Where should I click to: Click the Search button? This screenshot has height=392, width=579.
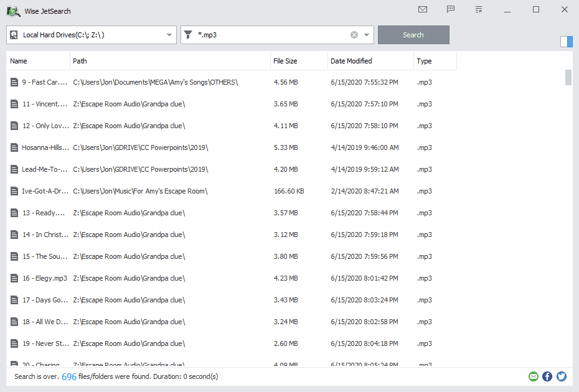(x=413, y=35)
